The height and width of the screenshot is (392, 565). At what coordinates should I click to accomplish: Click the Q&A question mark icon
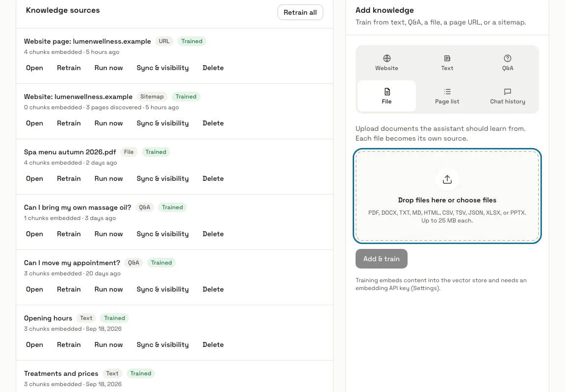click(507, 58)
